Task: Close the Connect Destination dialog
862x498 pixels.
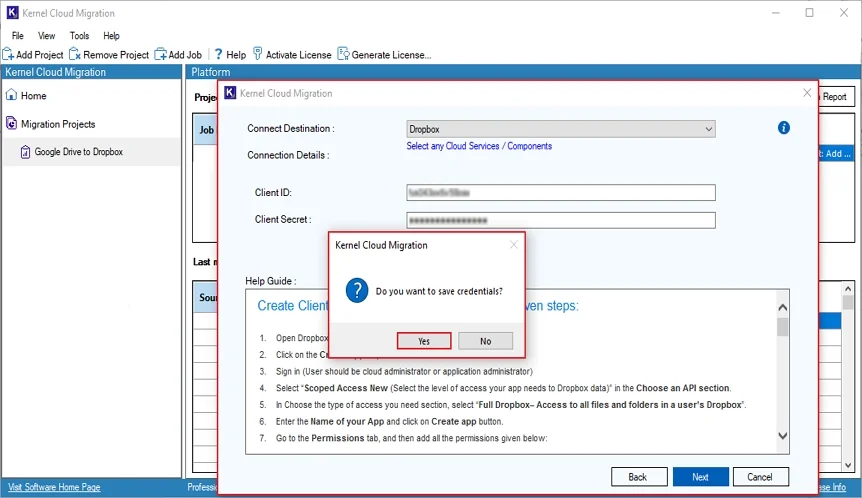Action: tap(806, 93)
